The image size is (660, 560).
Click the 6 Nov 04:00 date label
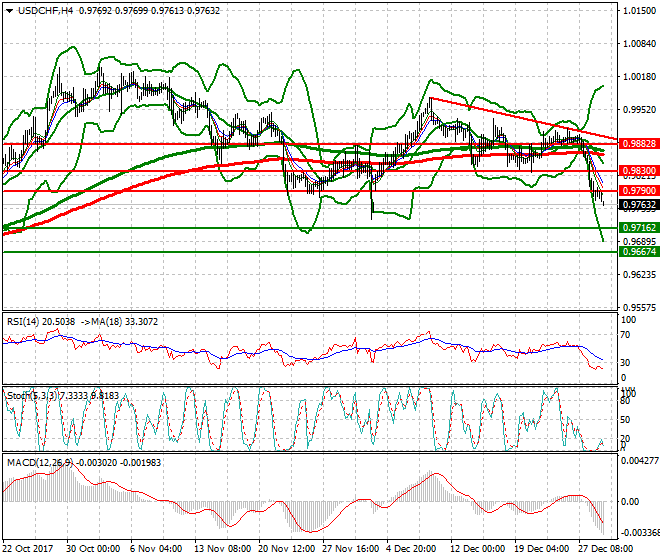[x=156, y=549]
